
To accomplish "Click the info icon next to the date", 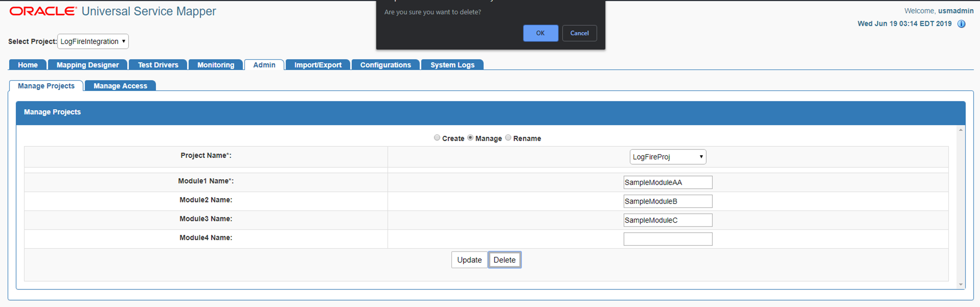I will point(962,24).
